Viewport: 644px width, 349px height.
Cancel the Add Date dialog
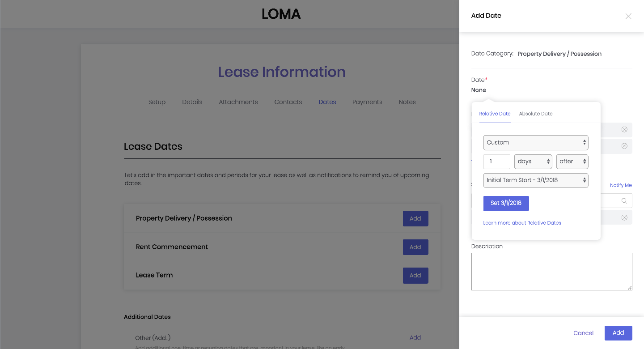(x=583, y=333)
